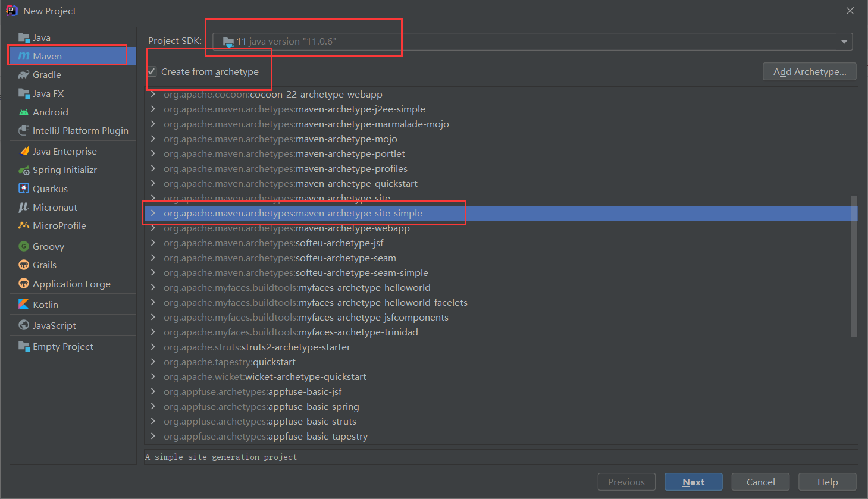This screenshot has width=868, height=499.
Task: Click the IntelliJ Platform Plugin icon
Action: point(24,130)
